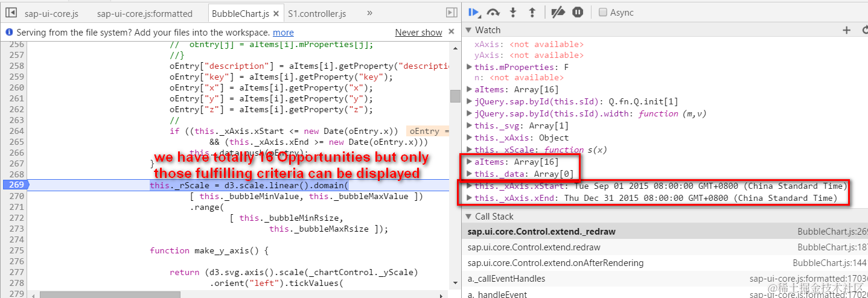This screenshot has height=298, width=868.
Task: Select the onAfterRendering call stack frame
Action: (x=665, y=263)
